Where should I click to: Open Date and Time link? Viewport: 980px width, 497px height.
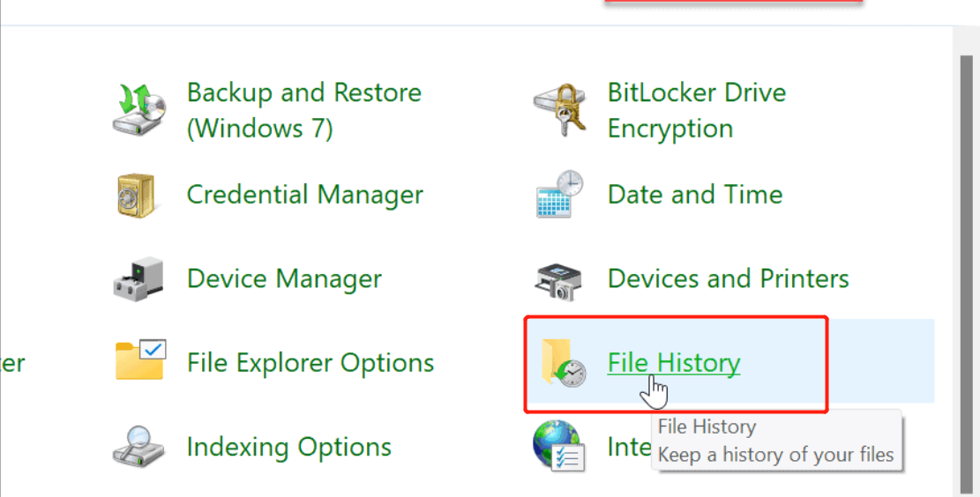pyautogui.click(x=695, y=194)
